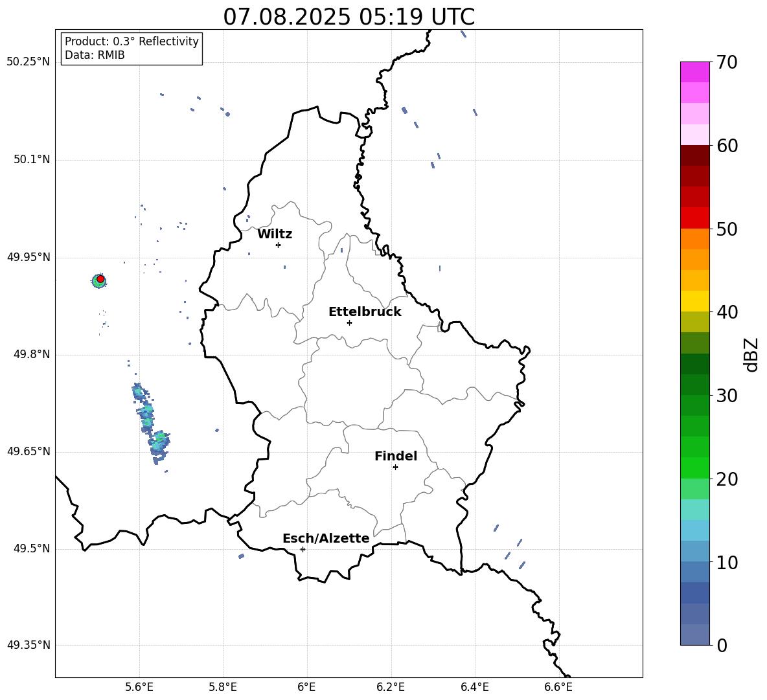Click the colorbar value 20
The width and height of the screenshot is (767, 700).
[727, 479]
